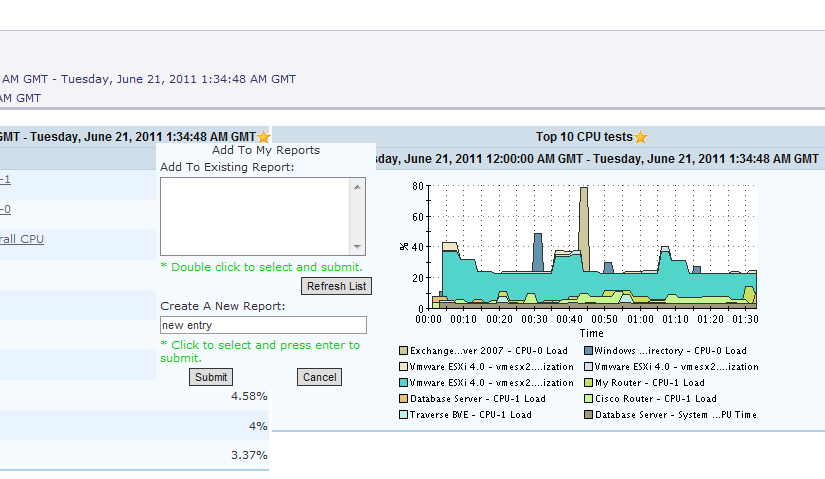The width and height of the screenshot is (825, 479).
Task: Select the Exchange 2007 CPU-0 Load legend swatch
Action: click(x=403, y=351)
